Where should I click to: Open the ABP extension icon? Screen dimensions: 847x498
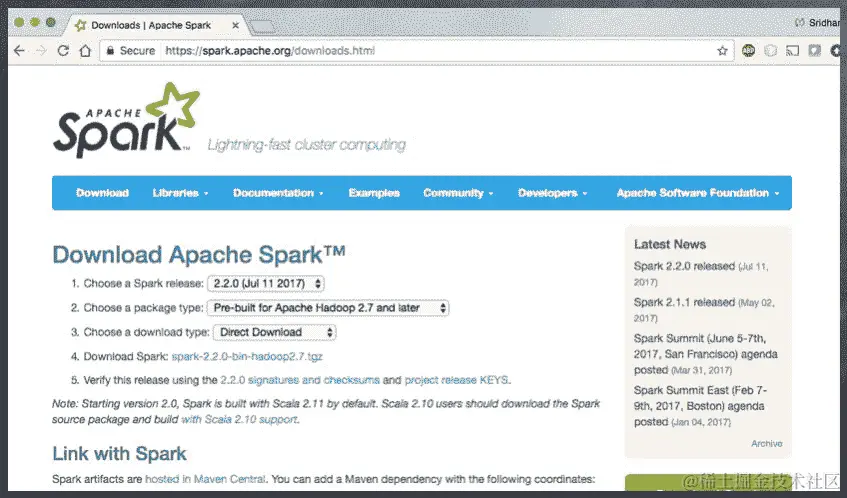point(748,51)
